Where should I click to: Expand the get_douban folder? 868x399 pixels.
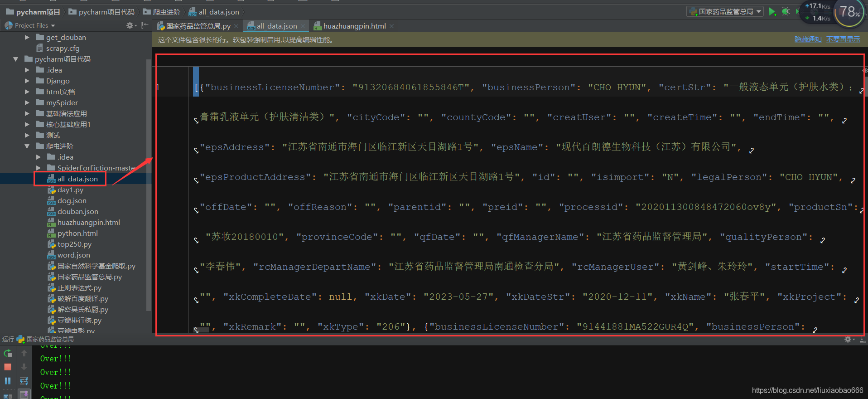click(27, 37)
